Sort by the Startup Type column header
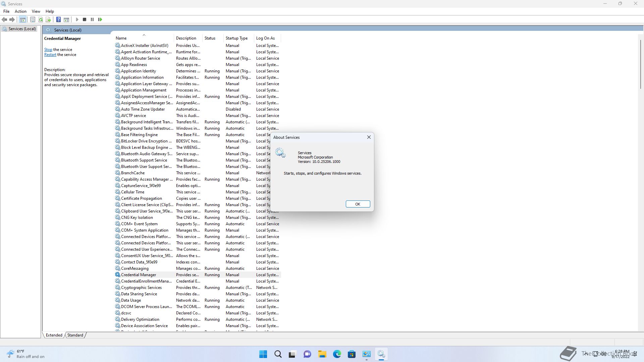644x362 pixels. point(238,38)
